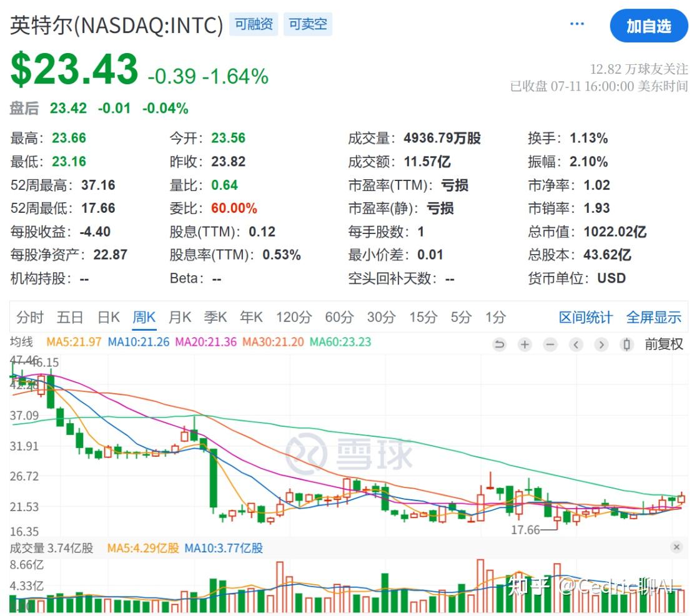Select the 周K weekly chart label
This screenshot has height=616, width=692.
[x=144, y=317]
